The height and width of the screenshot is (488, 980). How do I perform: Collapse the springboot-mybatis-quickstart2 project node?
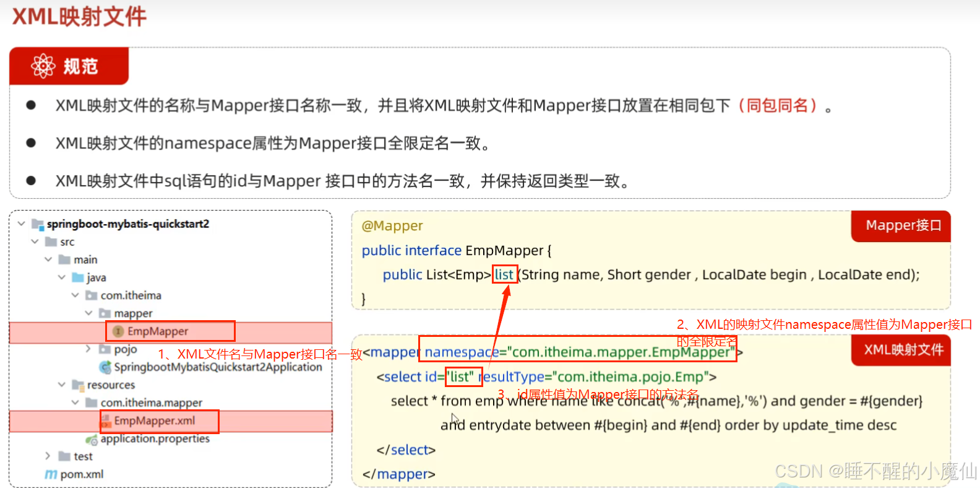(22, 224)
